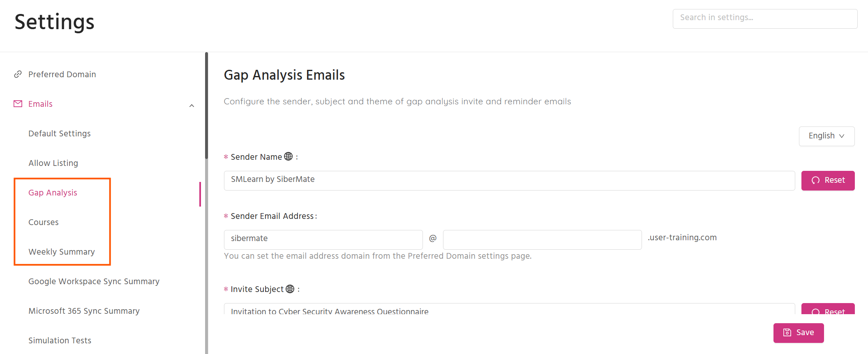868x354 pixels.
Task: Select Google Workspace Sync Summary
Action: click(x=94, y=281)
